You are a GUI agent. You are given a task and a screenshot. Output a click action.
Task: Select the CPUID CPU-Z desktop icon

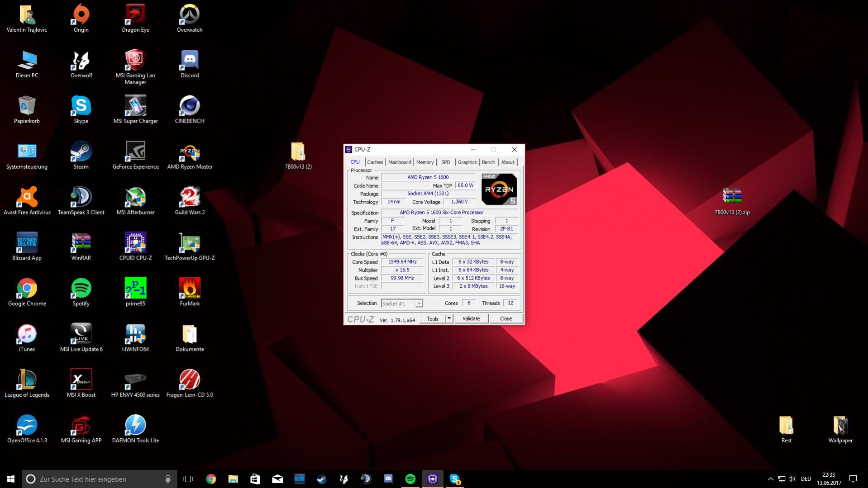pyautogui.click(x=135, y=247)
